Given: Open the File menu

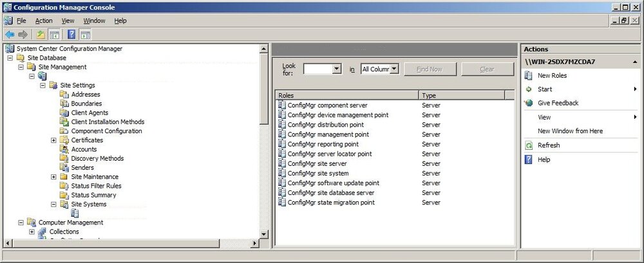Looking at the screenshot, I should coord(21,21).
